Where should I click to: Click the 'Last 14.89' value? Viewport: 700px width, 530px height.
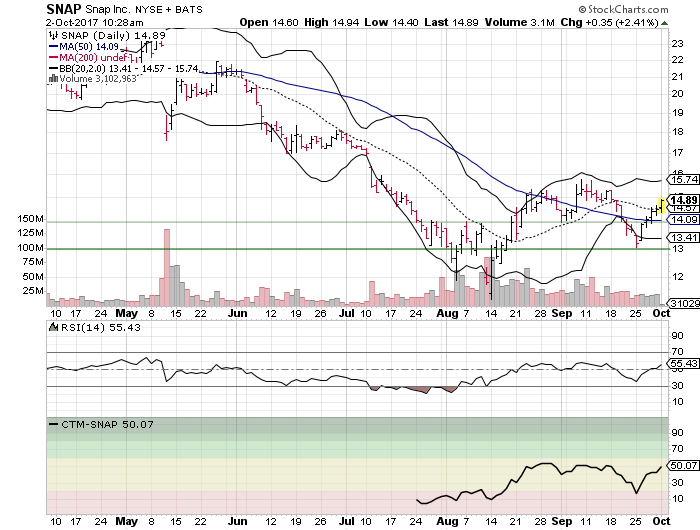451,22
